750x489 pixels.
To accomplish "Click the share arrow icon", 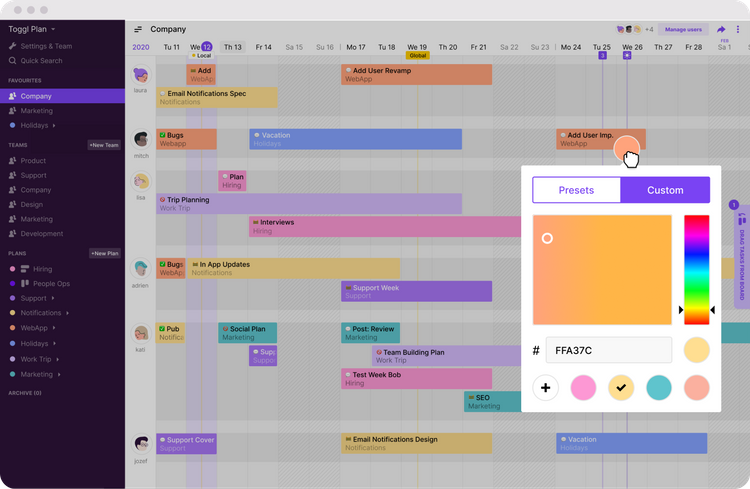I will point(721,30).
